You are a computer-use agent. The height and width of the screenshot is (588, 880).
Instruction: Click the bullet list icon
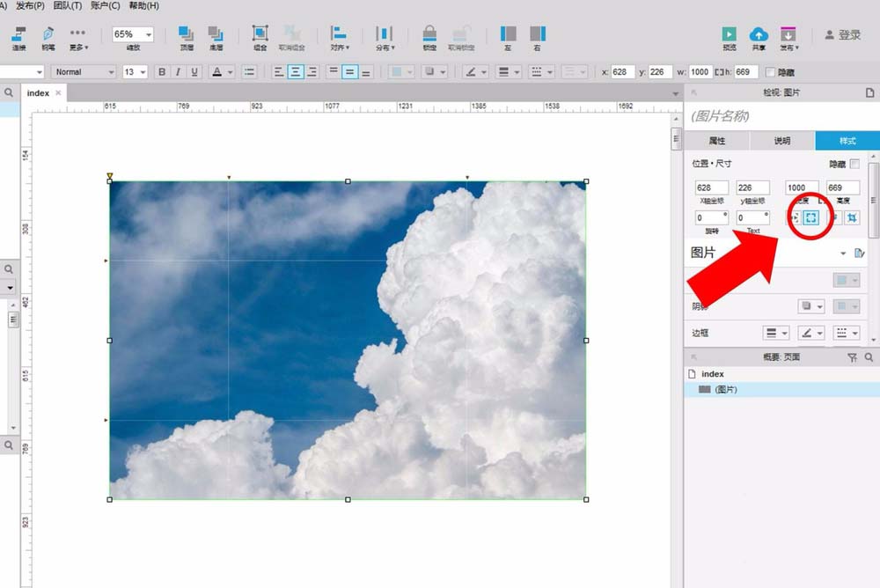click(249, 72)
